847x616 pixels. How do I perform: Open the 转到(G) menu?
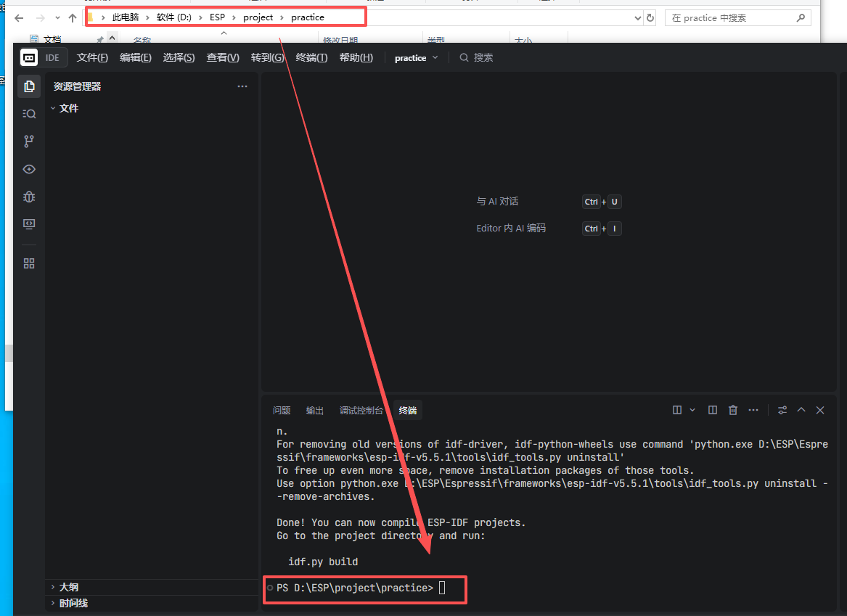267,58
